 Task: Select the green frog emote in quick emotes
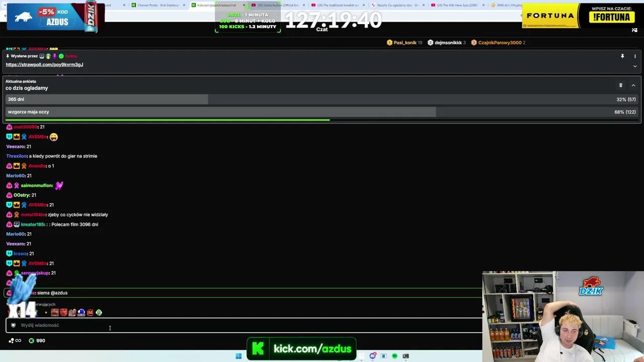click(x=99, y=313)
